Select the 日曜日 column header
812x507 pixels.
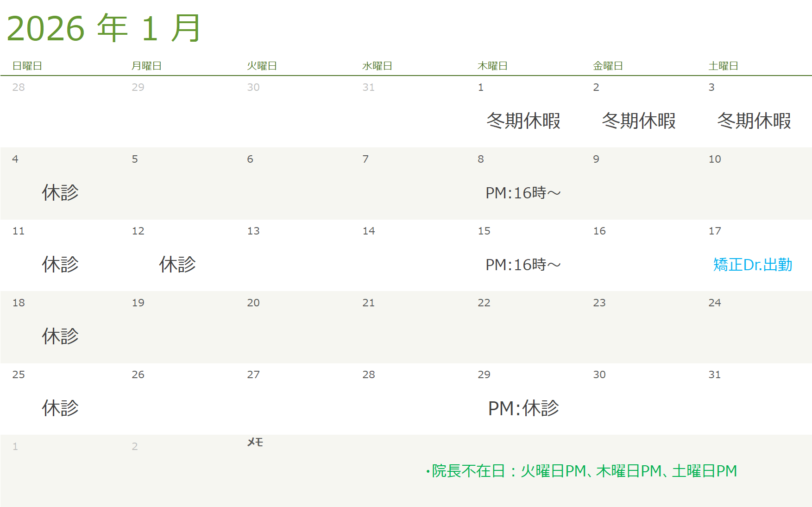27,66
